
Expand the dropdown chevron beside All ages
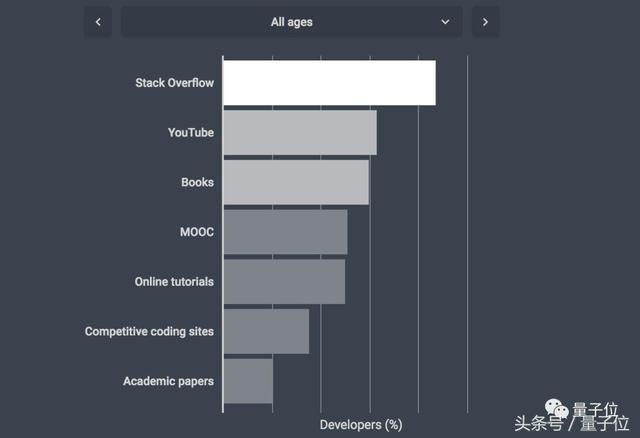(445, 22)
